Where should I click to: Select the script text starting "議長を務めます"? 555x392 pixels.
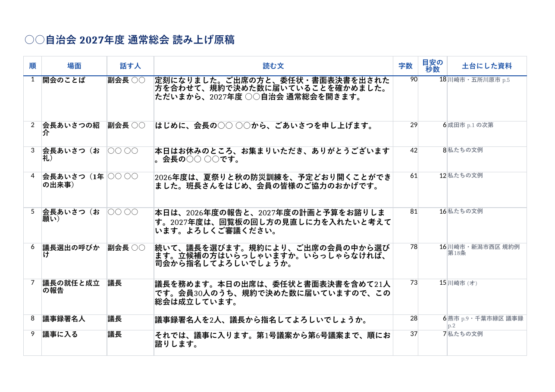[x=273, y=293]
